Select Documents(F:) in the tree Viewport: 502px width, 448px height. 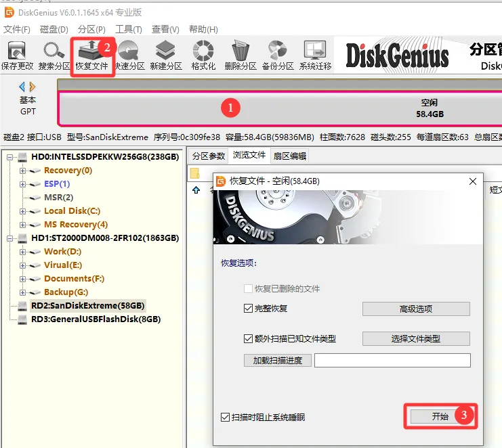pyautogui.click(x=75, y=279)
